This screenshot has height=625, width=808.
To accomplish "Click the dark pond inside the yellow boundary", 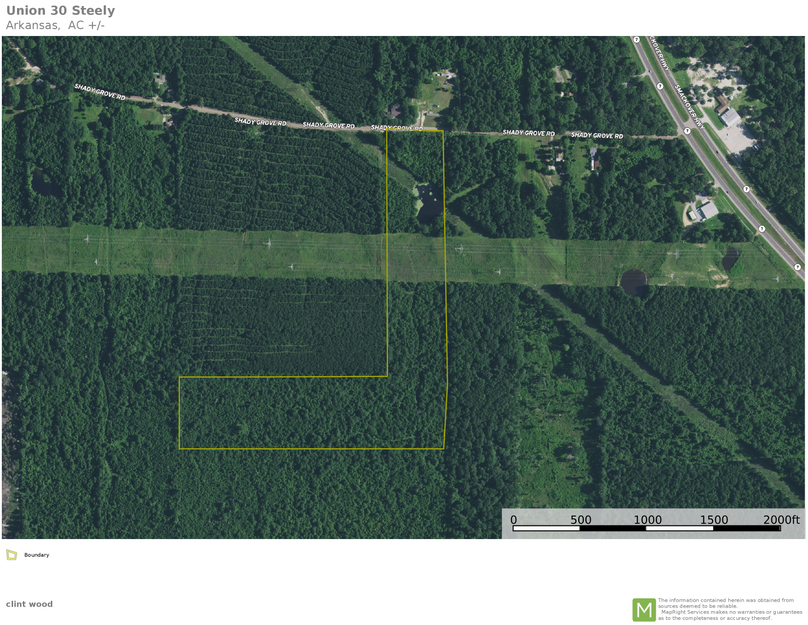I will point(430,207).
